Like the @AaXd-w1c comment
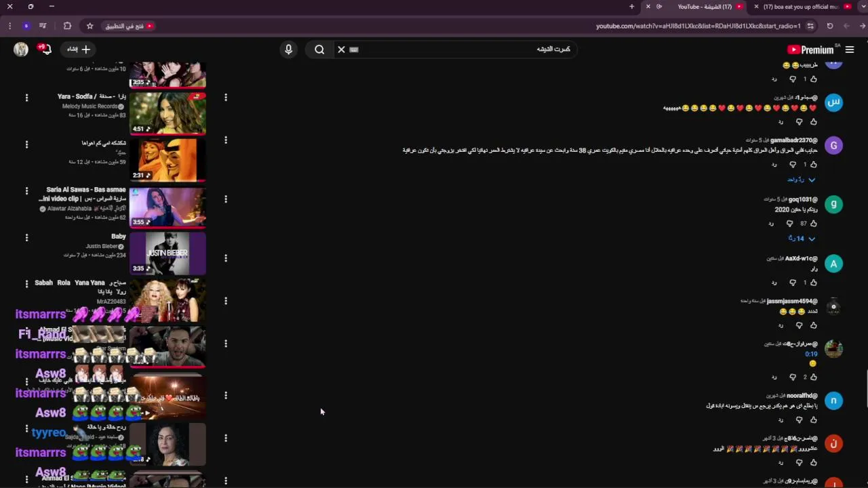The height and width of the screenshot is (488, 868). pyautogui.click(x=814, y=282)
